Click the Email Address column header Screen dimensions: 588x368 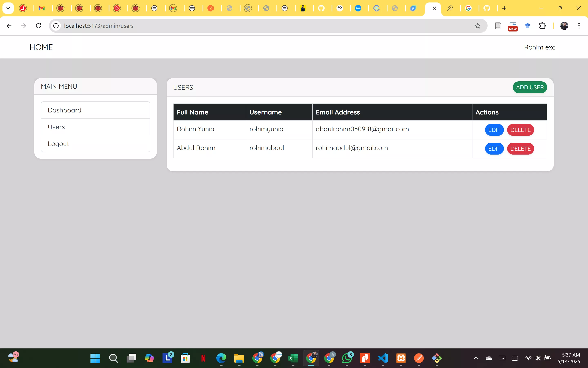pos(392,112)
